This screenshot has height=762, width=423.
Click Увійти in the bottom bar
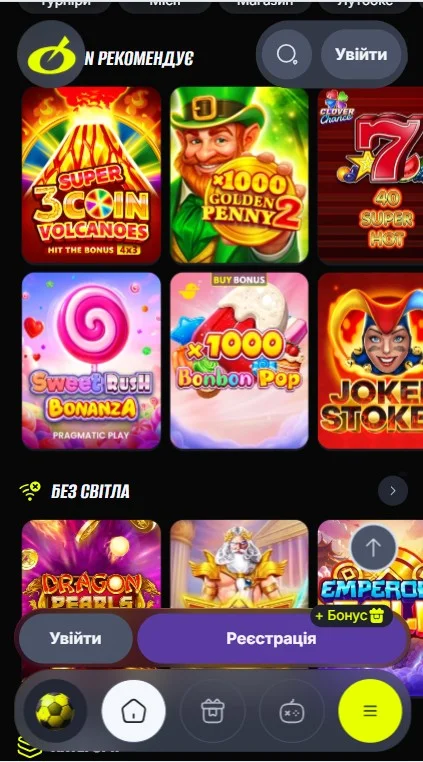(75, 638)
